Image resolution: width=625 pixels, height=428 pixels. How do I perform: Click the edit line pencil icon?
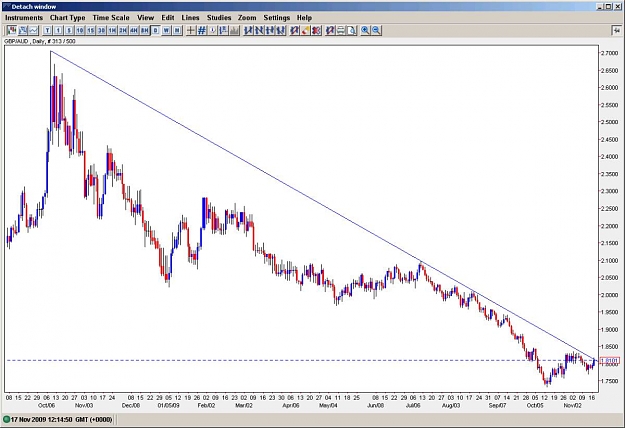[295, 30]
